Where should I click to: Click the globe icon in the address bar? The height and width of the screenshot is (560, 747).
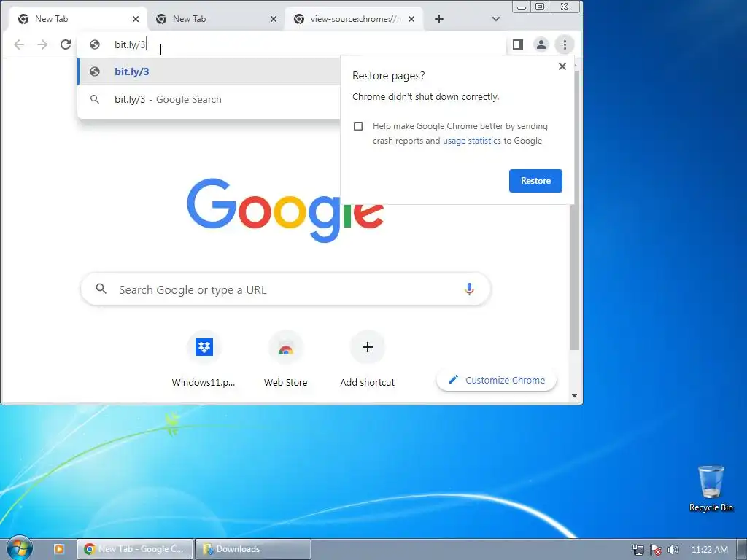tap(95, 44)
